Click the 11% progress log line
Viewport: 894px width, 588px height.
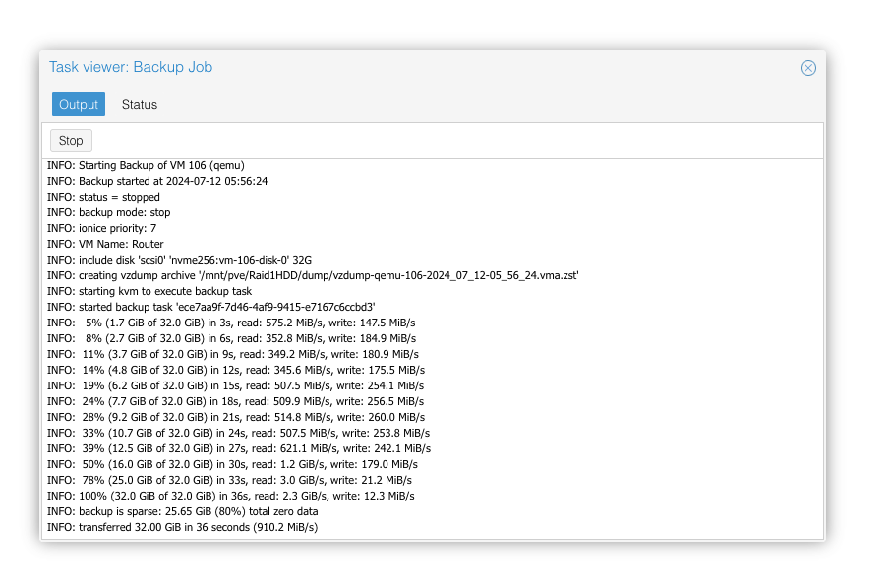233,354
